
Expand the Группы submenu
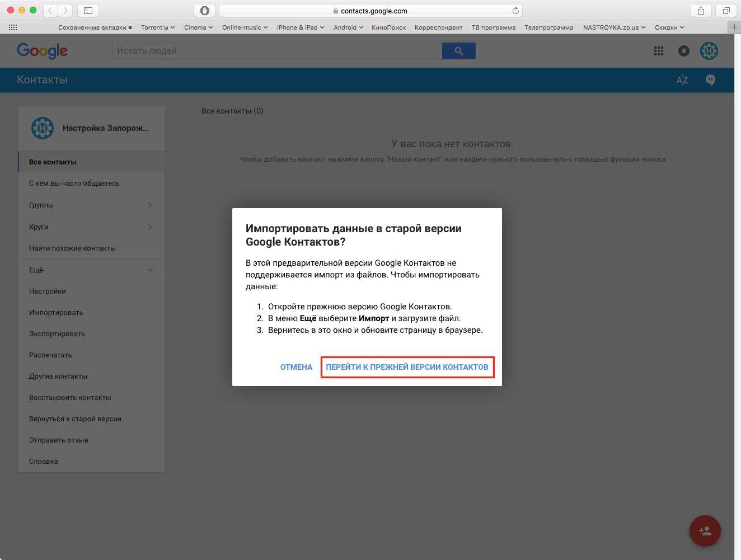pos(150,205)
